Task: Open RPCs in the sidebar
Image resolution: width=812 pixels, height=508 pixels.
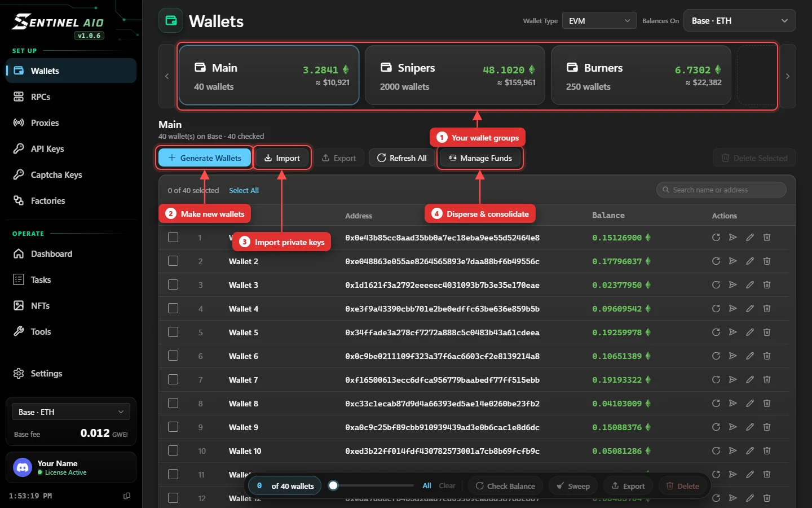Action: (71, 97)
